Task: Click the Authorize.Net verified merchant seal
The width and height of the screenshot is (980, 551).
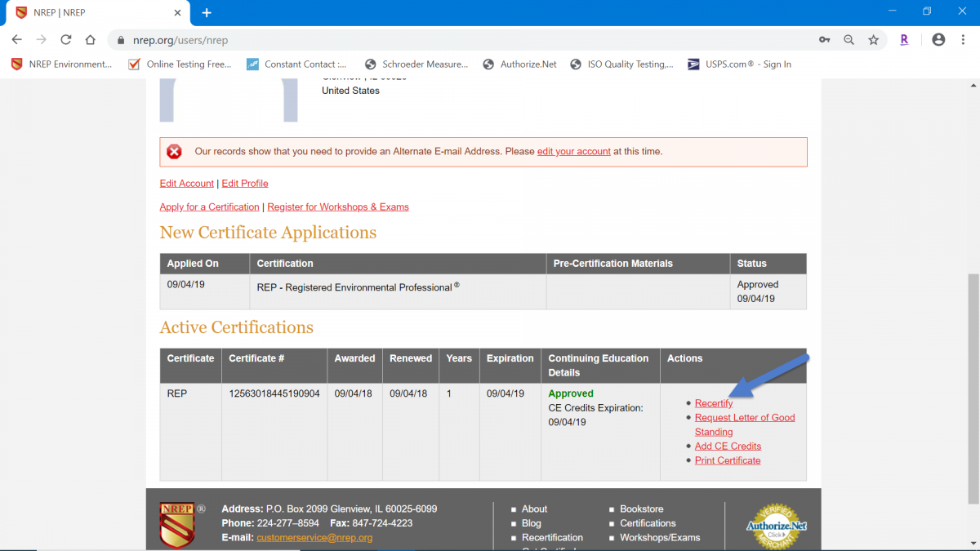Action: pos(776,527)
